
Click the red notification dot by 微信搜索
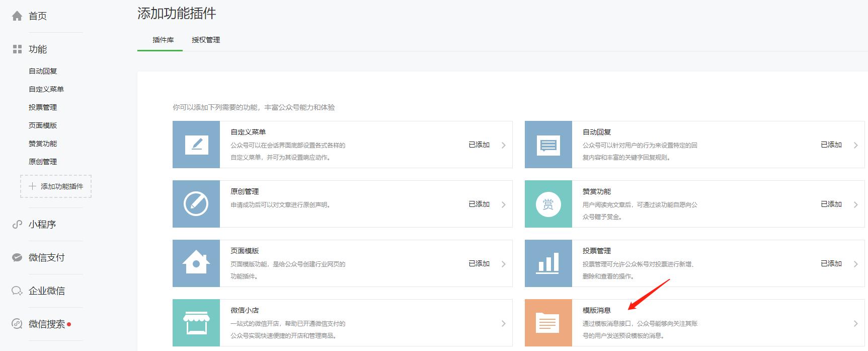pyautogui.click(x=69, y=324)
